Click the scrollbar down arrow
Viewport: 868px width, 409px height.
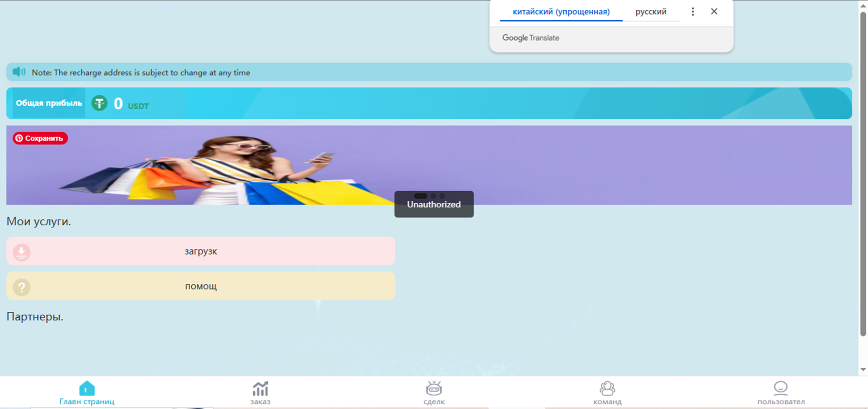[x=863, y=370]
